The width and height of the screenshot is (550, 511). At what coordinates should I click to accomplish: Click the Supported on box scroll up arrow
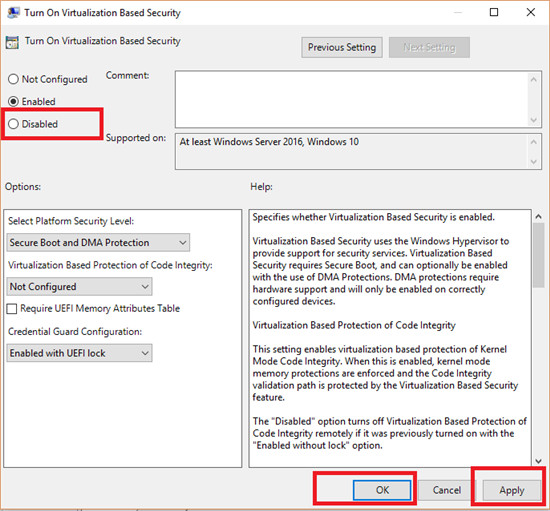pos(534,142)
